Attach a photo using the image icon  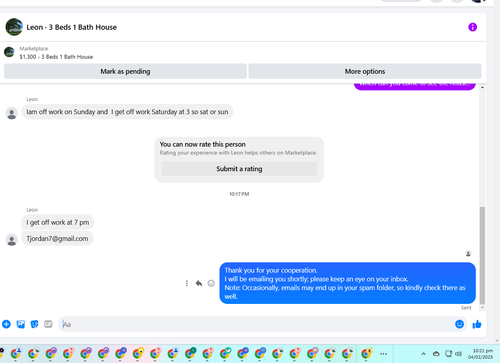pyautogui.click(x=21, y=324)
